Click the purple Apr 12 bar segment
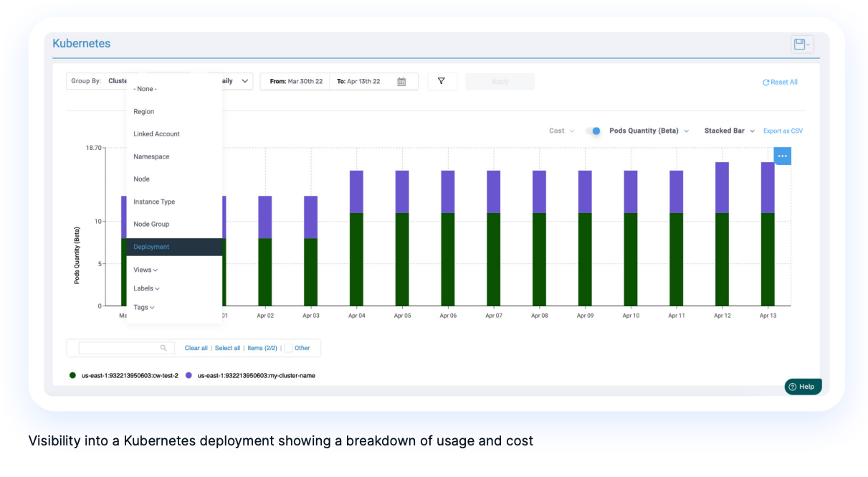The image size is (868, 477). click(722, 187)
